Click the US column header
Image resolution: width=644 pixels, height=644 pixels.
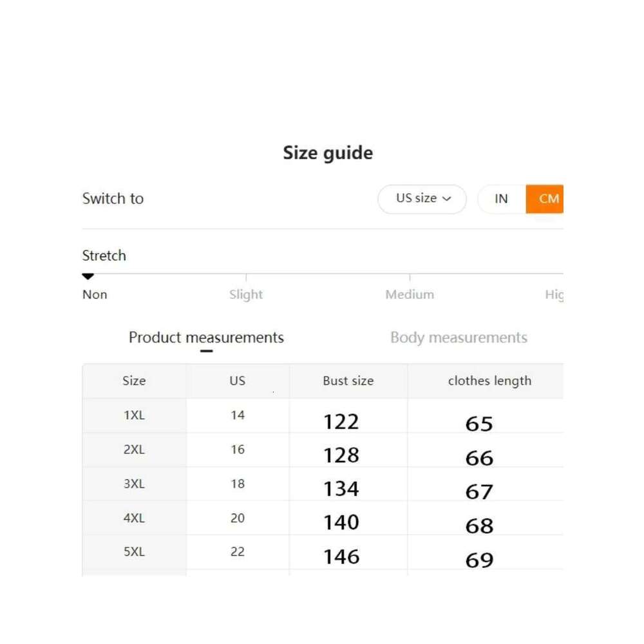pos(238,381)
